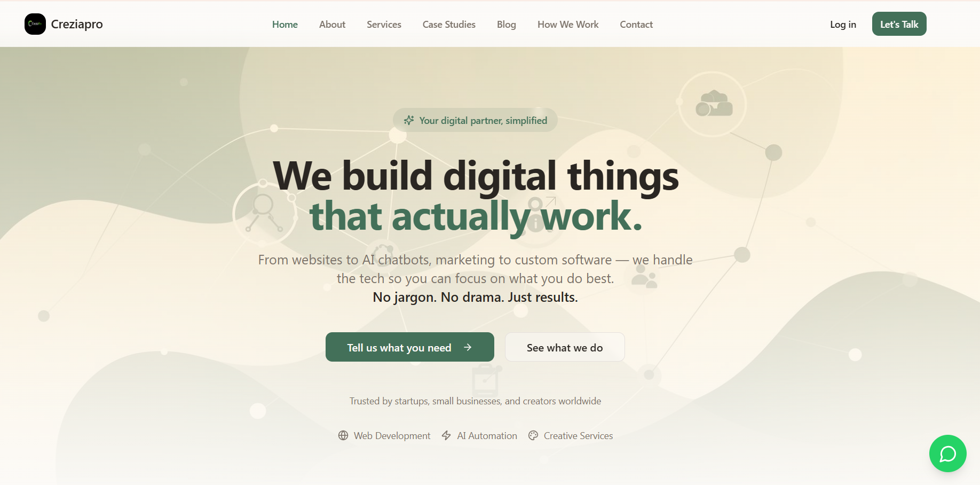
Task: Click the globe icon beside Web Development
Action: (x=343, y=436)
